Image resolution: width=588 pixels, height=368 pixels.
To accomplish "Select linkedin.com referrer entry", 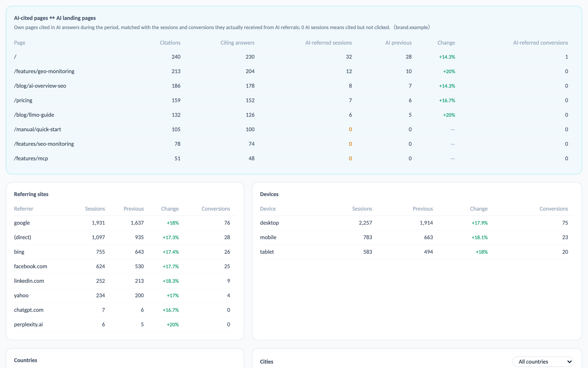I will click(125, 281).
